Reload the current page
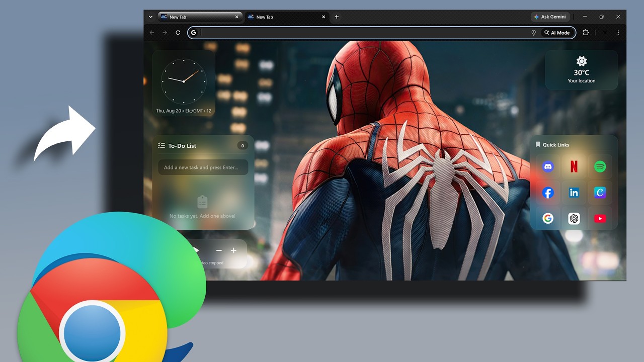Image resolution: width=644 pixels, height=362 pixels. pos(178,33)
